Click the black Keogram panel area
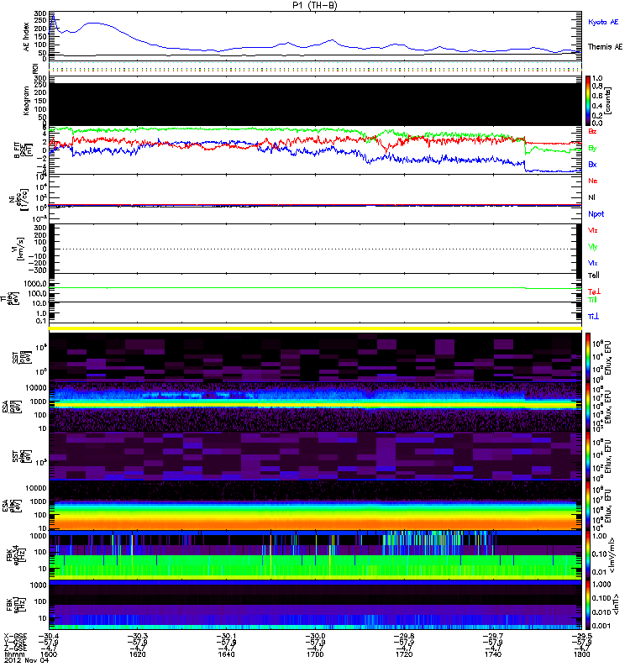The height and width of the screenshot is (672, 630). (316, 101)
